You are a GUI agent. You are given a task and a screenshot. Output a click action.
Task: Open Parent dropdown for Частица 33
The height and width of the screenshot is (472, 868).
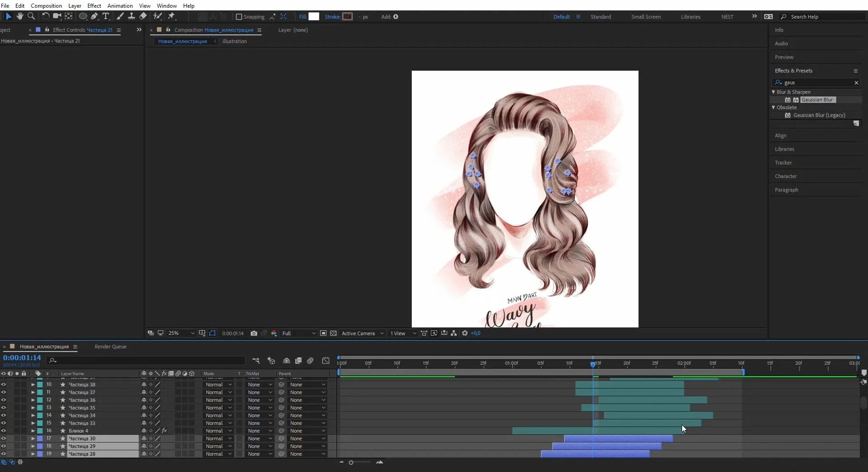pos(307,423)
